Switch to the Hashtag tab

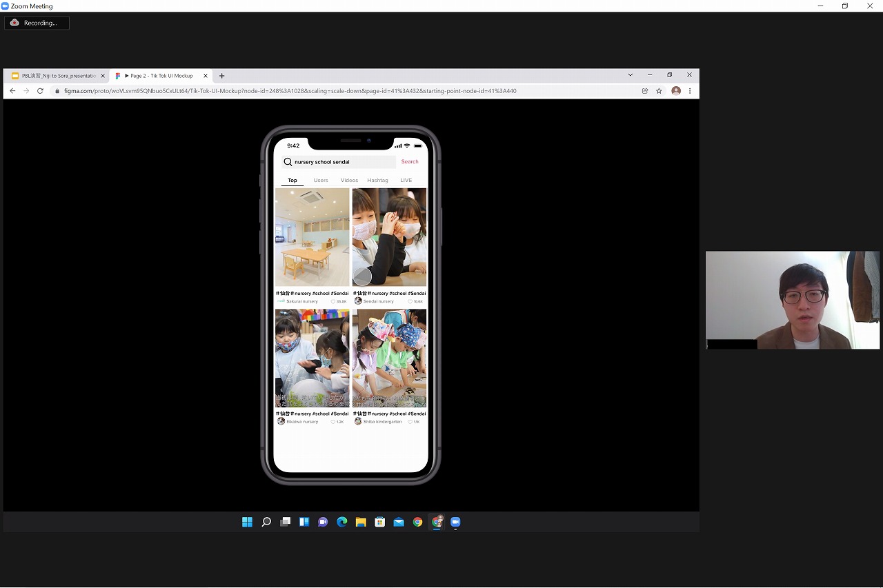tap(378, 181)
